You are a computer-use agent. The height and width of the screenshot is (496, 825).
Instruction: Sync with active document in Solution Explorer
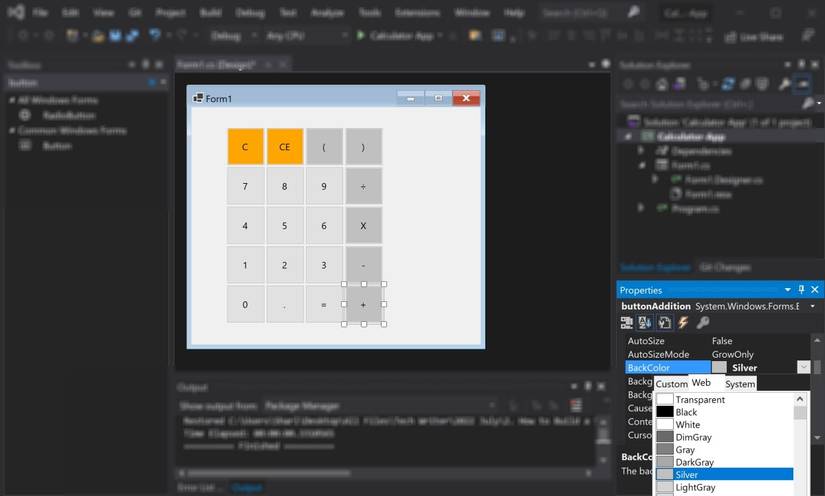pos(728,84)
